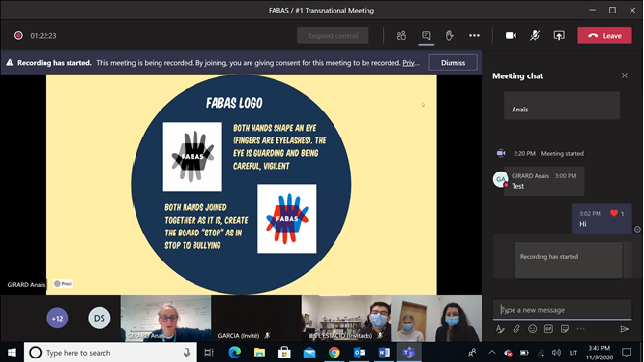Show the +12 additional participants
Image resolution: width=644 pixels, height=362 pixels.
[x=57, y=318]
